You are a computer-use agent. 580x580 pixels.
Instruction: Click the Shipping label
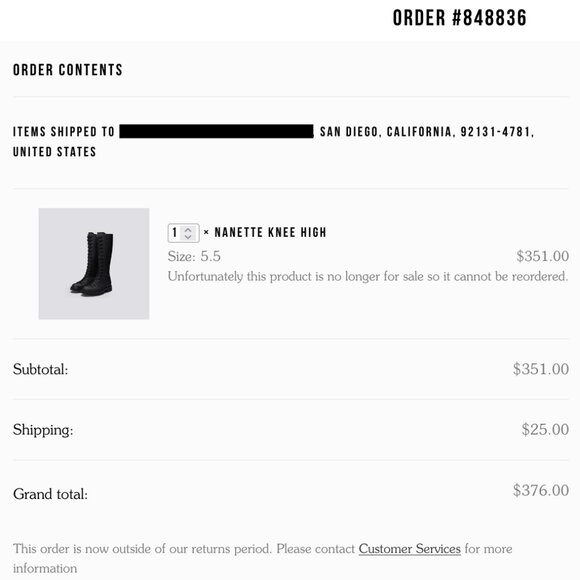point(43,430)
